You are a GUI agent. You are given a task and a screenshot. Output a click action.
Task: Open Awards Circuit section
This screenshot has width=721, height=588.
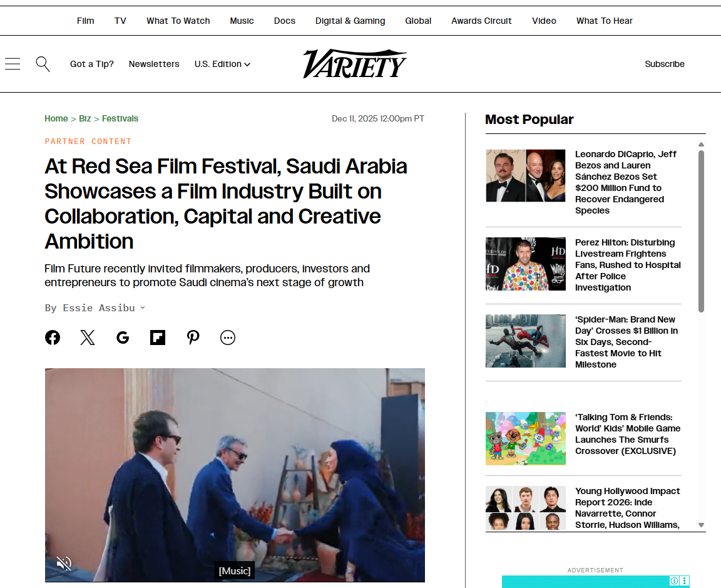pos(481,21)
